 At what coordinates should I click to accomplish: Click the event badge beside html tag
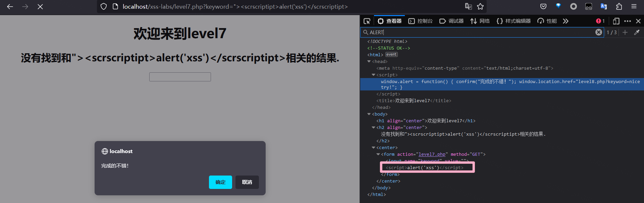[391, 55]
